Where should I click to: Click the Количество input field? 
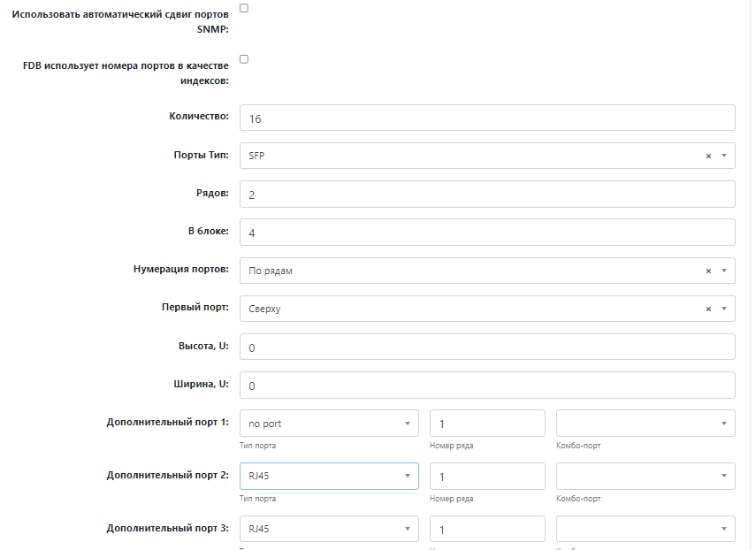click(486, 118)
